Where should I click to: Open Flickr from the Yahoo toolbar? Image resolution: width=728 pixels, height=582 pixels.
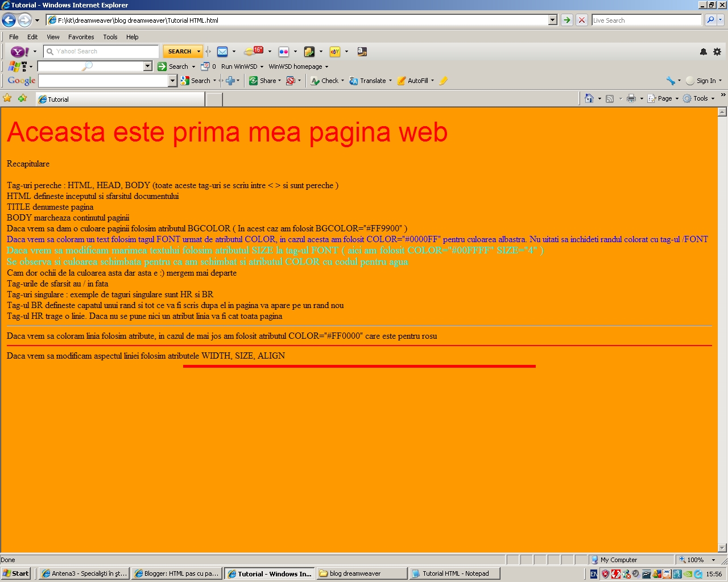283,51
